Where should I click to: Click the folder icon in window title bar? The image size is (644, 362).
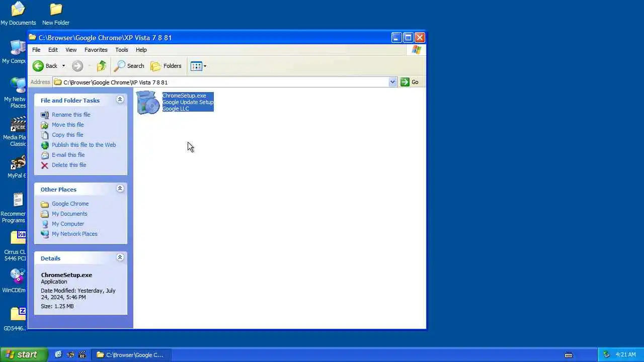[33, 37]
